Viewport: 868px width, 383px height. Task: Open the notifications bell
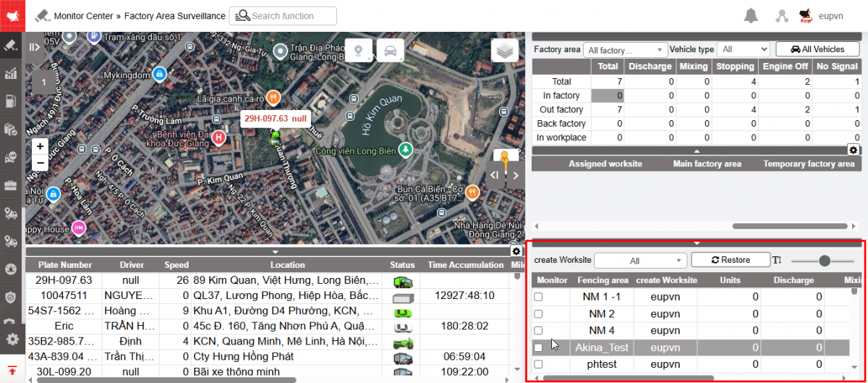pyautogui.click(x=752, y=16)
